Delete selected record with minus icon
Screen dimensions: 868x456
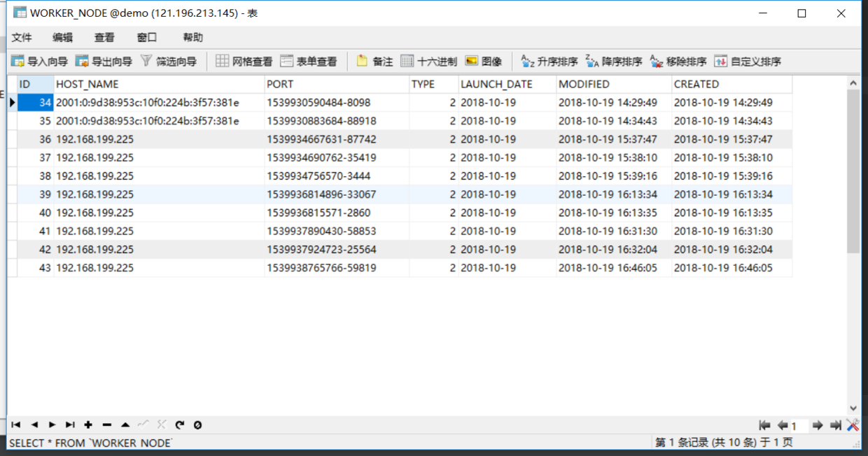point(106,424)
